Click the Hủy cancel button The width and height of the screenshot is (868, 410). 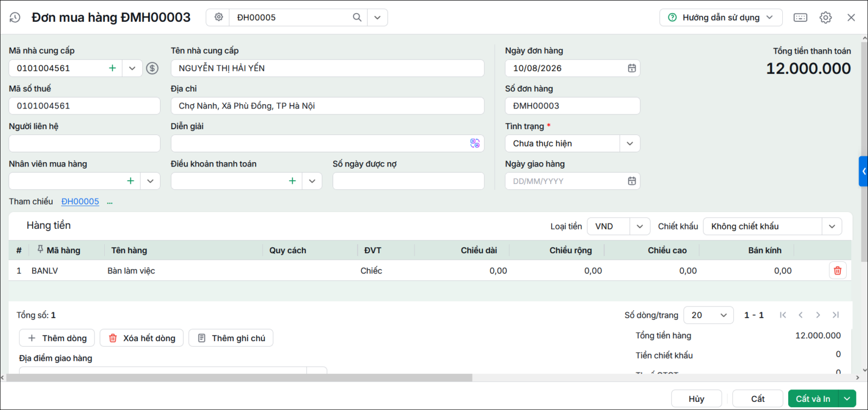tap(697, 399)
